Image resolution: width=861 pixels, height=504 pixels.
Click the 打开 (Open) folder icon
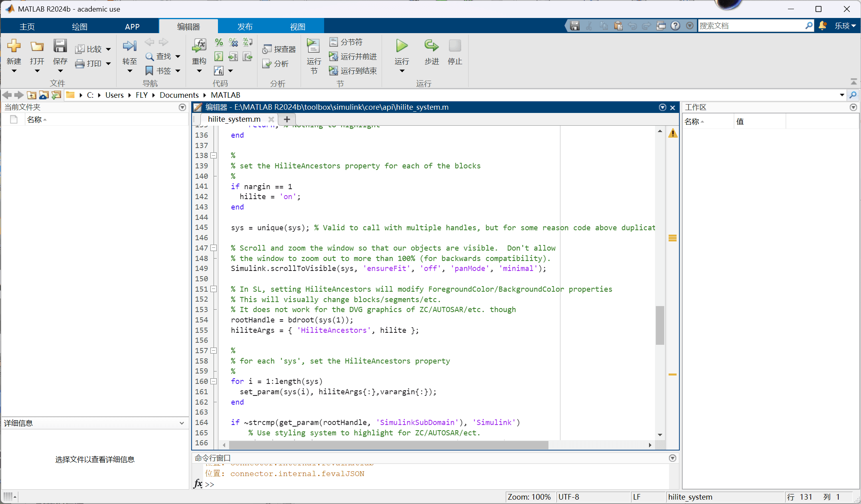click(37, 46)
